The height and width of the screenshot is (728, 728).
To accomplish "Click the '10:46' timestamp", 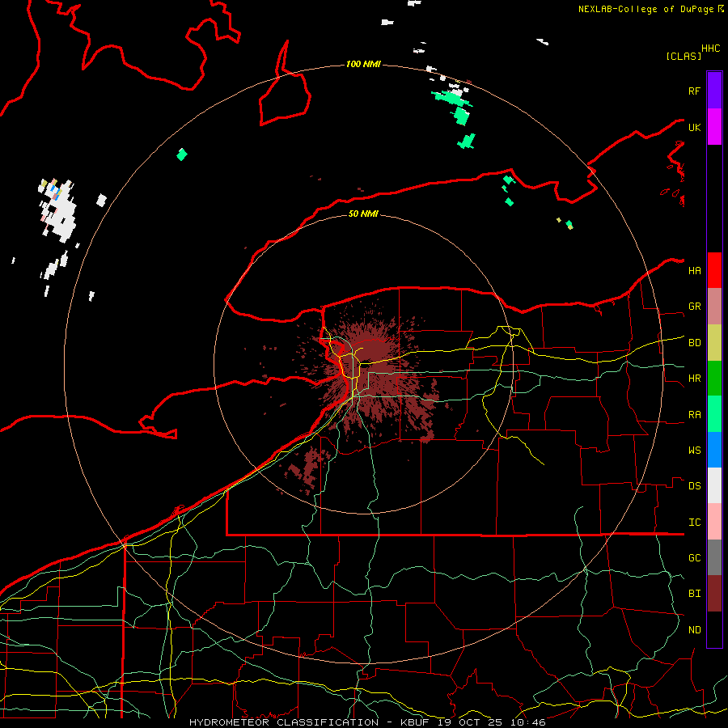I will (x=529, y=722).
